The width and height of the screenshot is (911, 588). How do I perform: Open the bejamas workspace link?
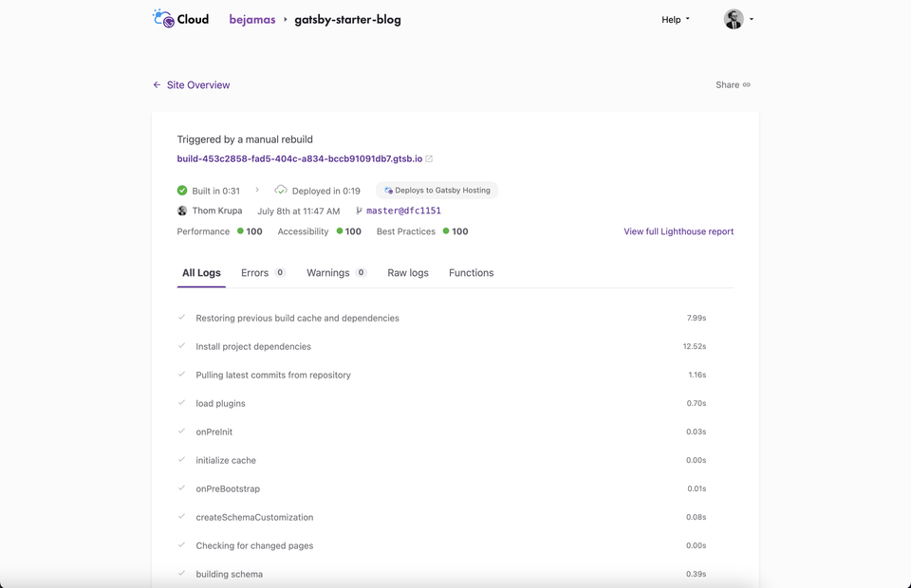point(252,19)
